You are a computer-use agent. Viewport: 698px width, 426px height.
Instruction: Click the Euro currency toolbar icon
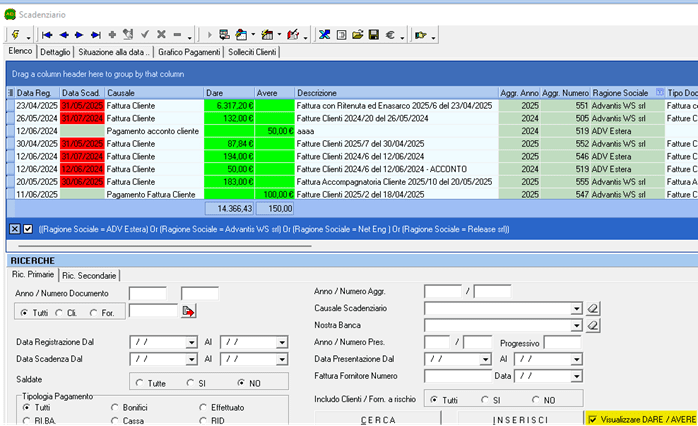pyautogui.click(x=390, y=34)
